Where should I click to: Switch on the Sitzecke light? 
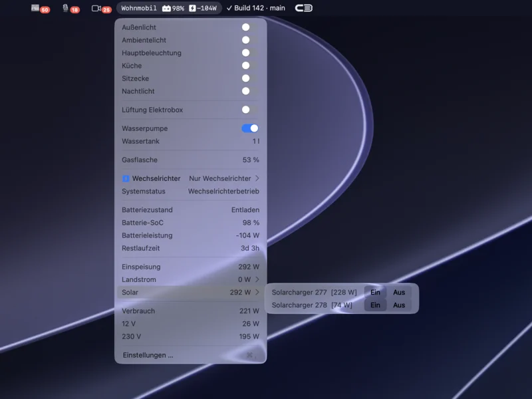point(250,78)
